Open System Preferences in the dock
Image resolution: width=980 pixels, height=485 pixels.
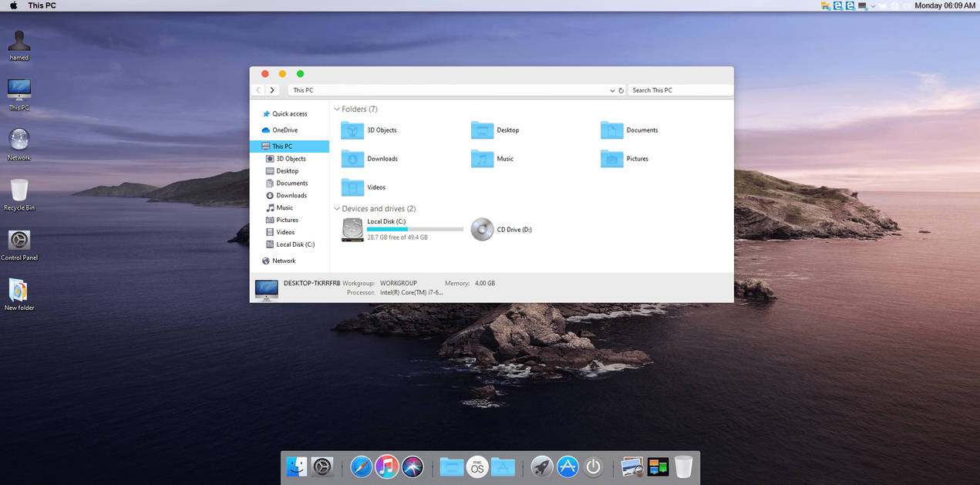tap(322, 466)
